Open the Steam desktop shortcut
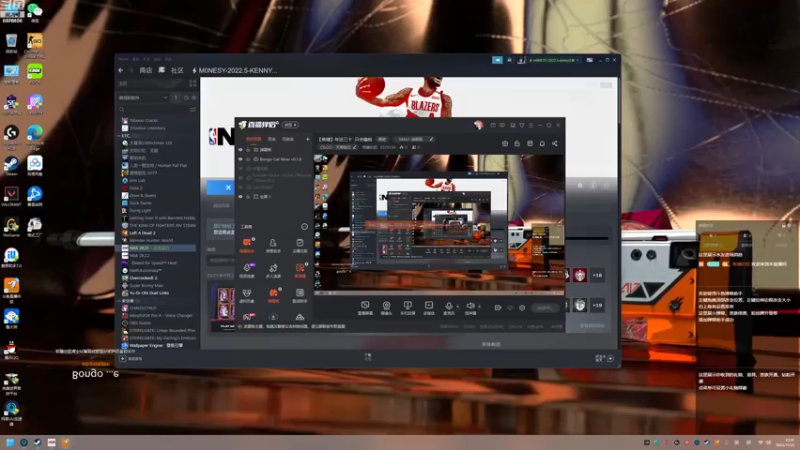 (x=11, y=166)
